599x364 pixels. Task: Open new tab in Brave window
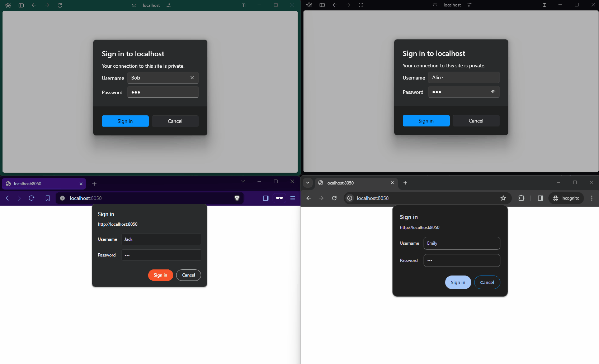point(94,184)
